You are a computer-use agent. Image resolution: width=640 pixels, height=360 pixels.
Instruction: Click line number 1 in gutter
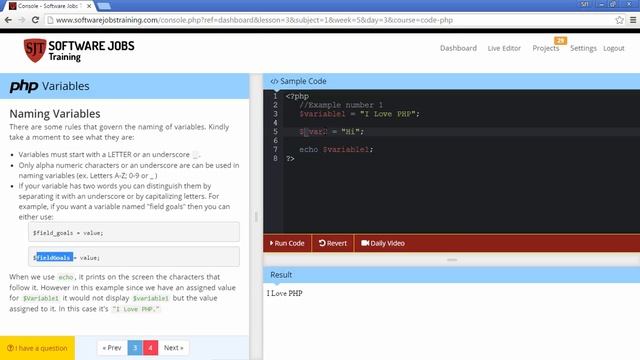point(275,96)
